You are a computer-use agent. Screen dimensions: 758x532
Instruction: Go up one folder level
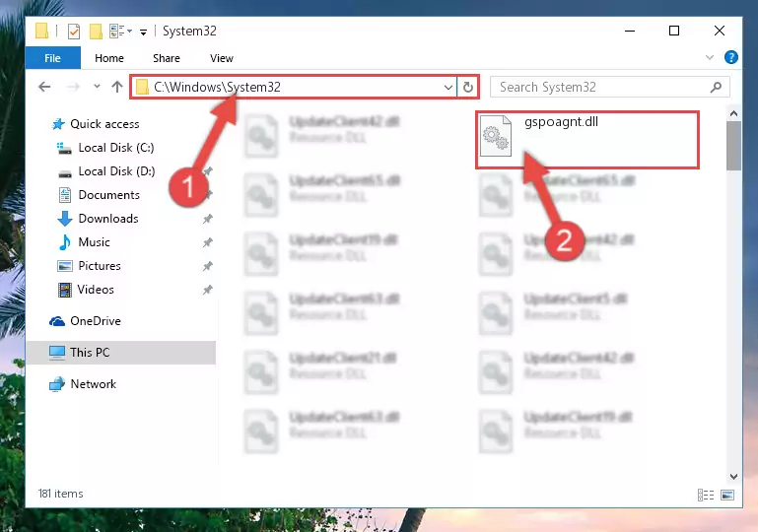[117, 87]
